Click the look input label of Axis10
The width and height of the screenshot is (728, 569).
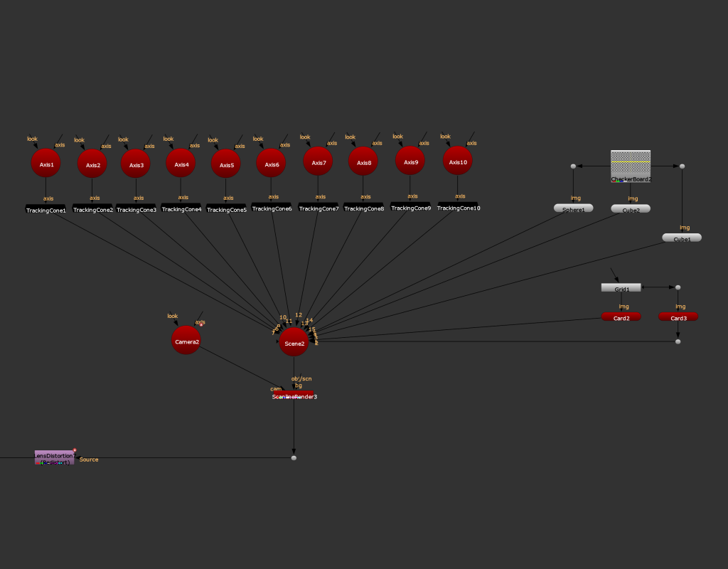tap(445, 137)
